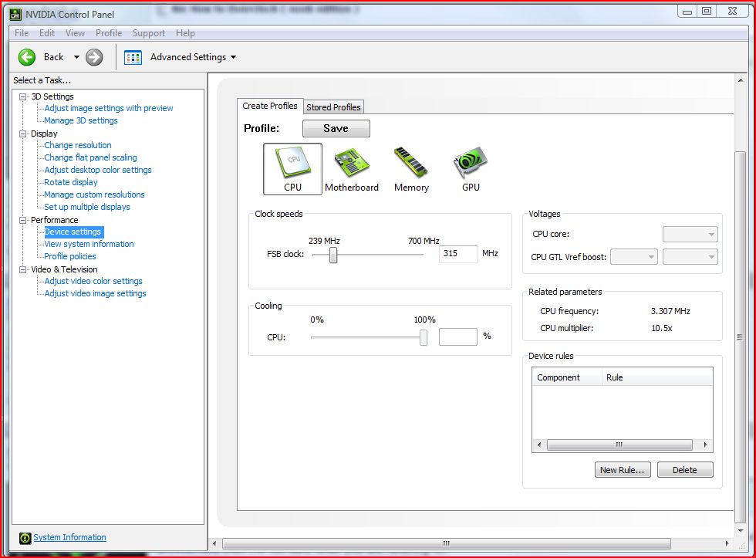This screenshot has width=756, height=558.
Task: Click the Device rules list right scroll arrow
Action: pos(705,445)
